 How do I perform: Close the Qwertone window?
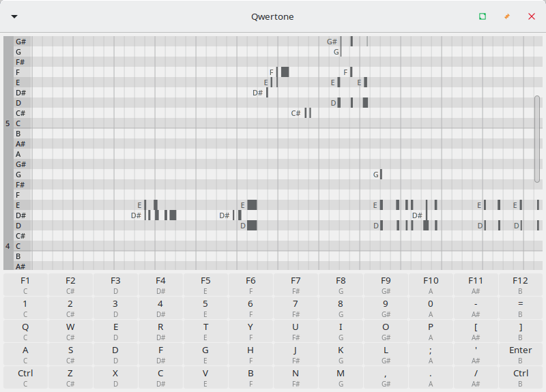(532, 16)
